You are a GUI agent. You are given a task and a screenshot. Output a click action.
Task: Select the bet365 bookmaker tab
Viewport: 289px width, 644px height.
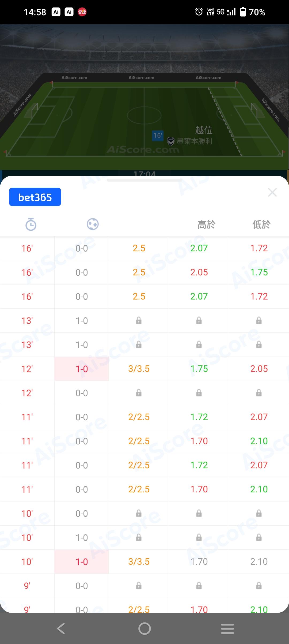pos(35,197)
